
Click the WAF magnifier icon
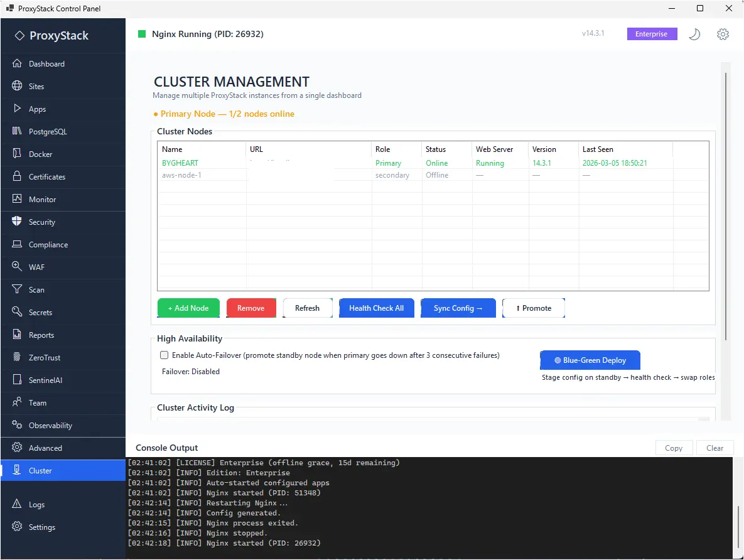tap(17, 266)
